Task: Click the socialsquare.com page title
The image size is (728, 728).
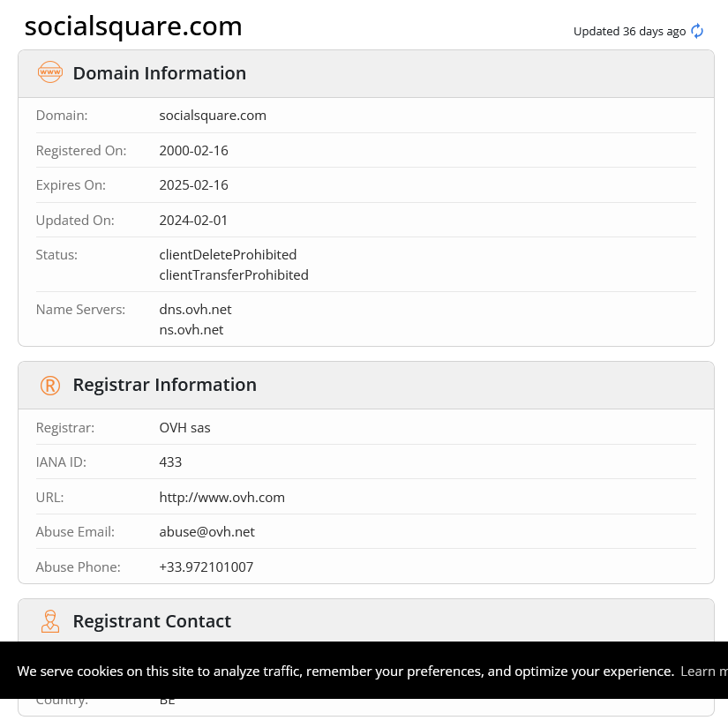Action: (133, 26)
